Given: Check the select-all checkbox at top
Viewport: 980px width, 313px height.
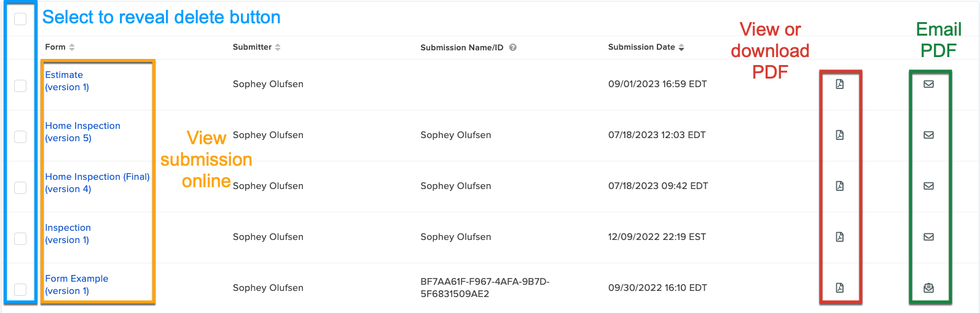Looking at the screenshot, I should click(20, 19).
